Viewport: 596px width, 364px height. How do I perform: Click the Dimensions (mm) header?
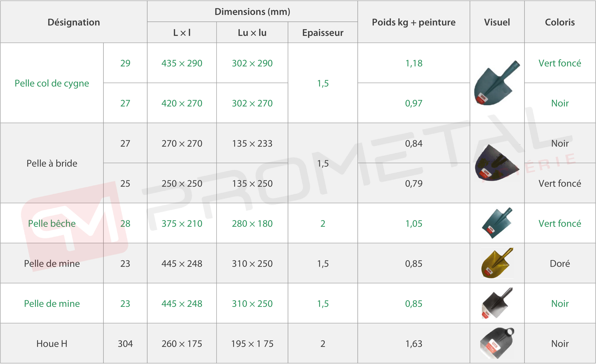coord(252,12)
